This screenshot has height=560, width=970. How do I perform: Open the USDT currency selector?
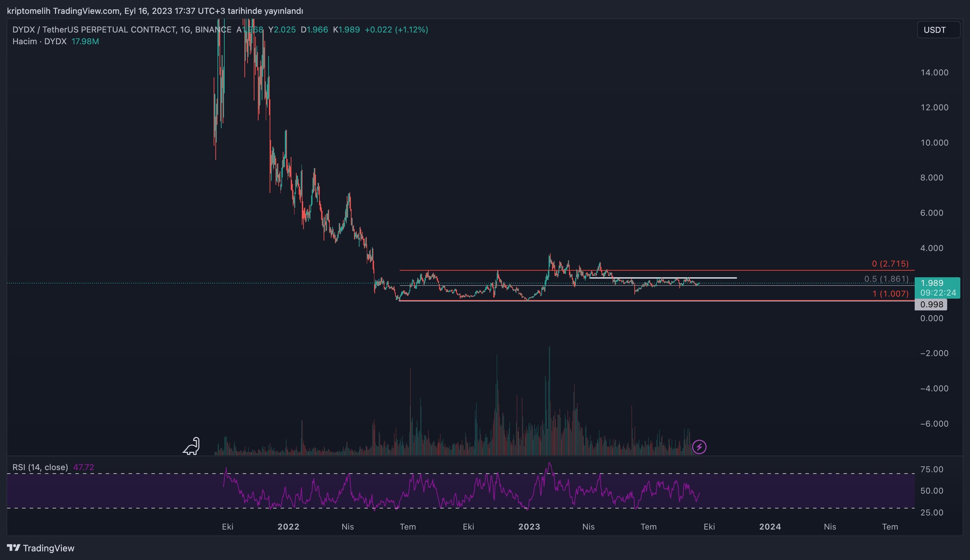(x=938, y=30)
